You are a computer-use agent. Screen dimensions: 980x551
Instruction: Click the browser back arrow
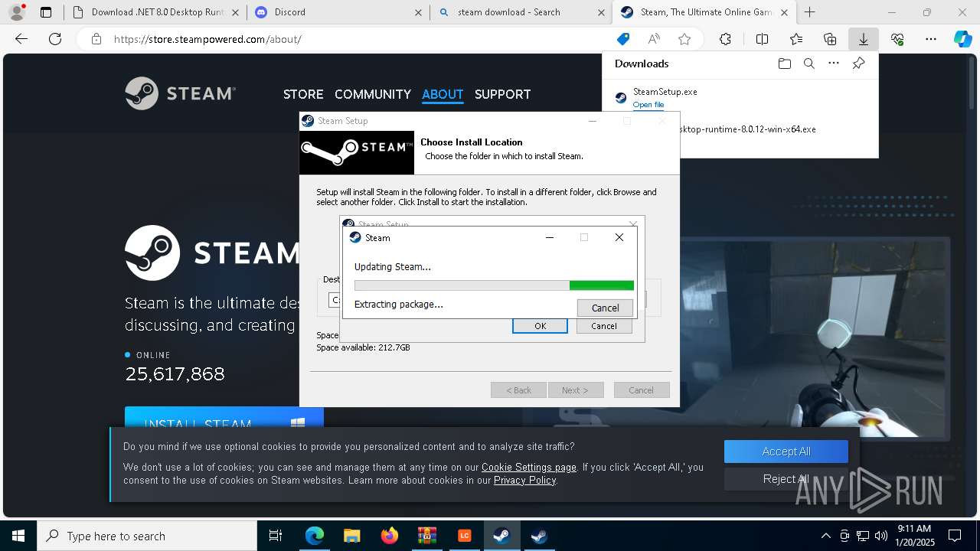(21, 39)
